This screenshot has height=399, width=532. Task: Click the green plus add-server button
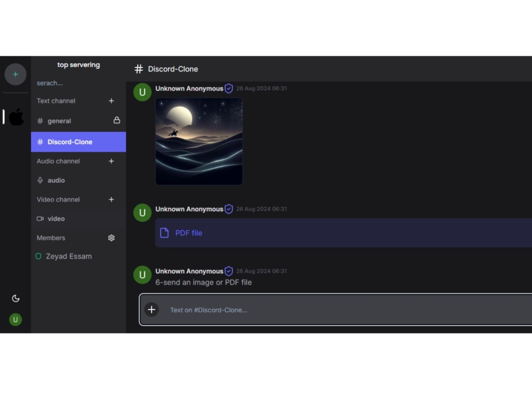(x=15, y=74)
